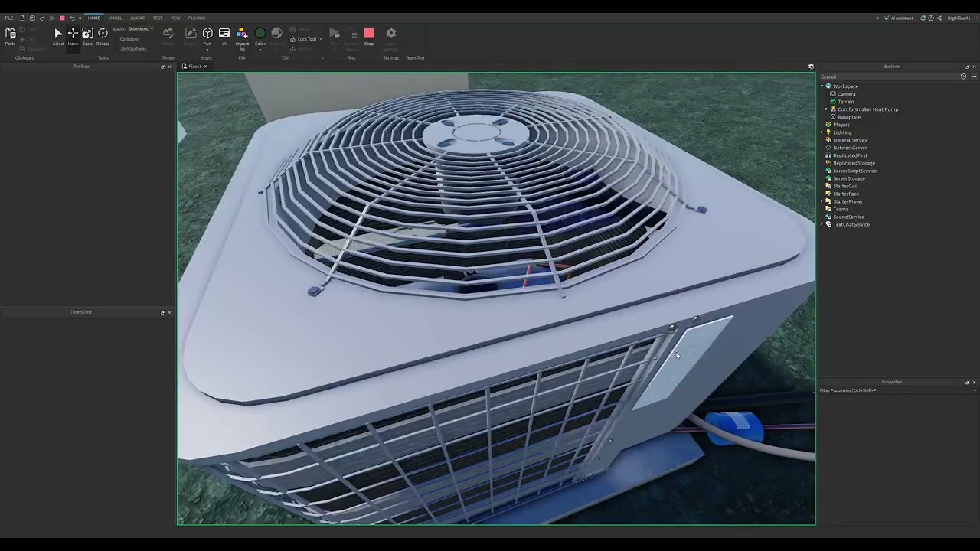Expand the Lighting node
Image resolution: width=980 pixels, height=551 pixels.
click(822, 132)
